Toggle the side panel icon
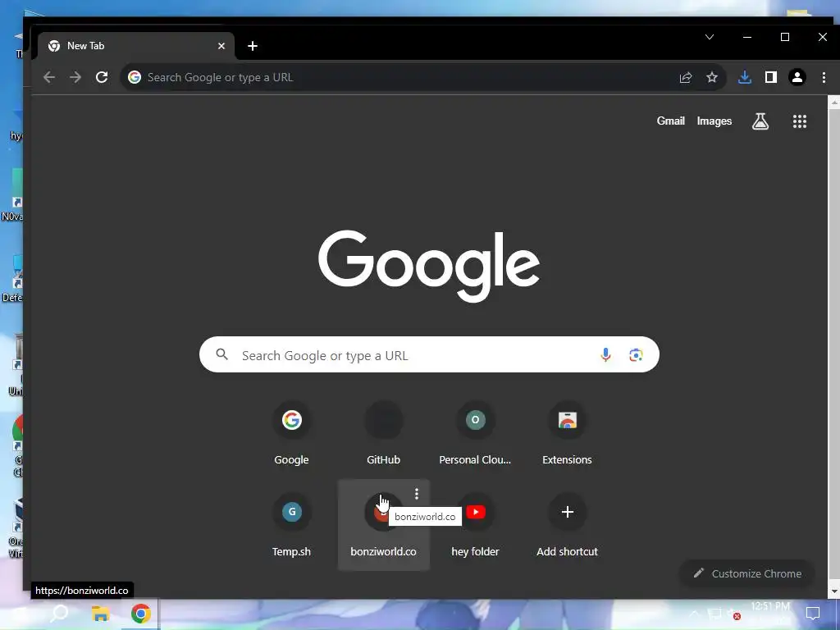Image resolution: width=840 pixels, height=630 pixels. tap(771, 77)
